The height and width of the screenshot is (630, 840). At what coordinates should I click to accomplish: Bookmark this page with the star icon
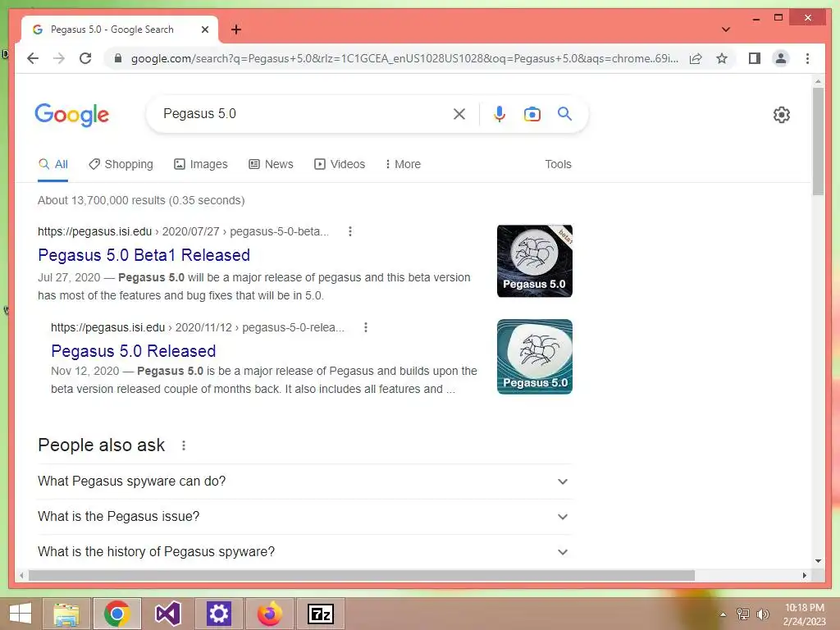coord(722,58)
